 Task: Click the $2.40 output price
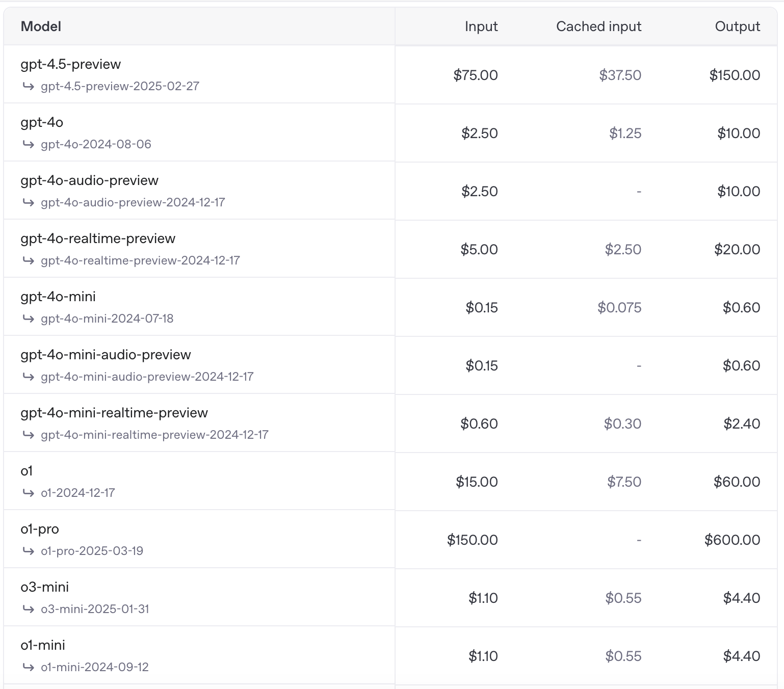click(x=742, y=423)
